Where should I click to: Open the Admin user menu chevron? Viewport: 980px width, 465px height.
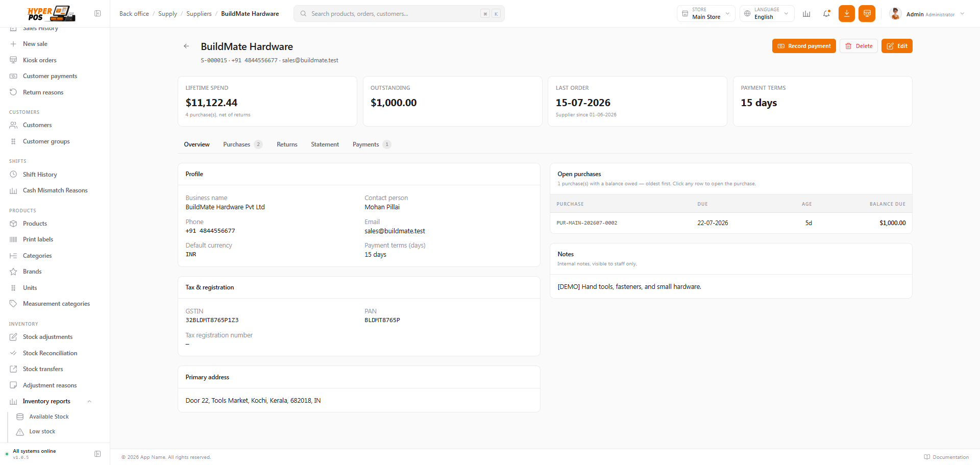point(962,14)
